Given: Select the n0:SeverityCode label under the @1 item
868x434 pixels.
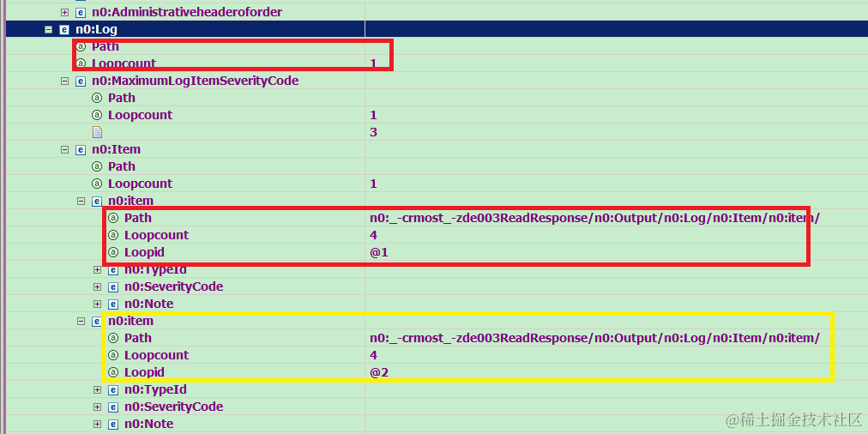Looking at the screenshot, I should pos(174,286).
